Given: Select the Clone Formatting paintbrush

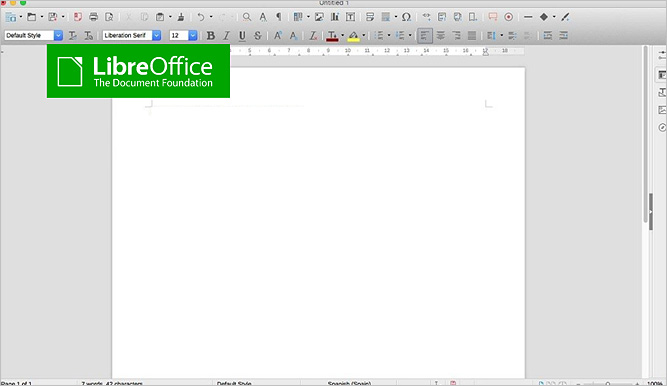Looking at the screenshot, I should tap(181, 17).
